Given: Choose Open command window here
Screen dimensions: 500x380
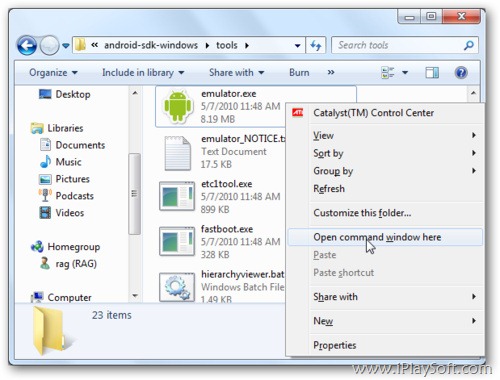Looking at the screenshot, I should click(x=386, y=237).
